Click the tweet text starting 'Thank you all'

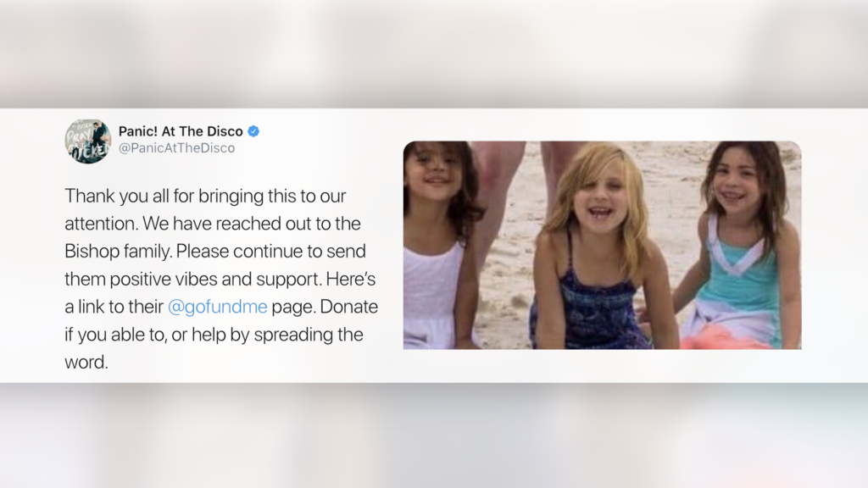[x=221, y=279]
